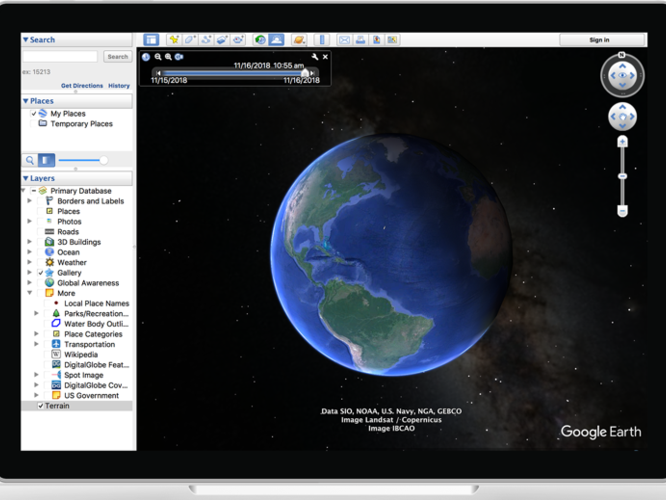Enable the Roads layer checkbox
Screen dimensions: 666x500
point(41,232)
